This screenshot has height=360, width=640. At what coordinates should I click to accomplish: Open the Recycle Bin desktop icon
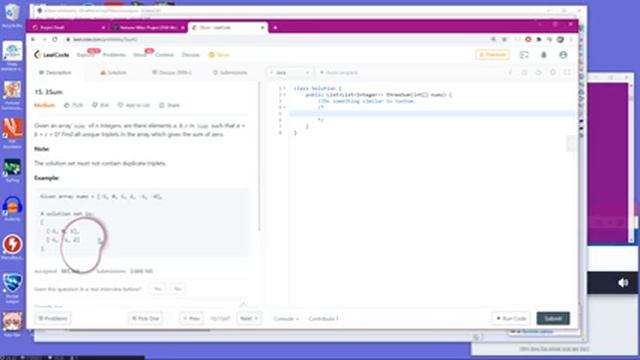tap(12, 16)
